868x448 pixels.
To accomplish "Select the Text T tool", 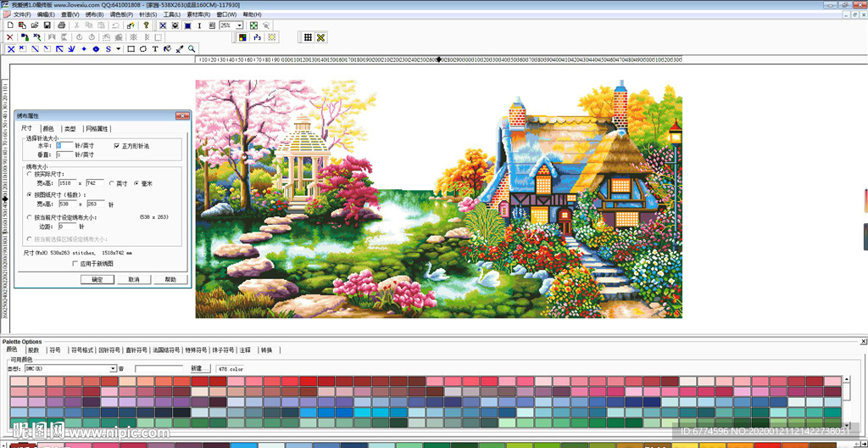I will [x=156, y=49].
